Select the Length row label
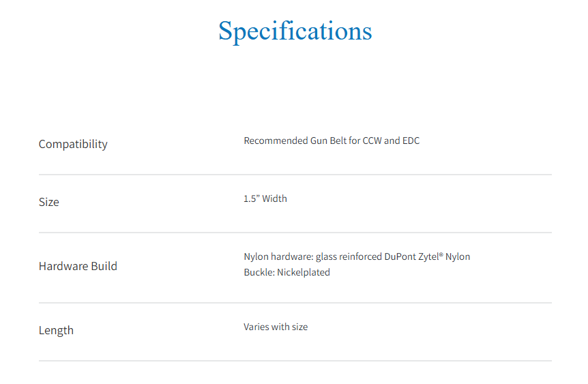 (x=56, y=330)
